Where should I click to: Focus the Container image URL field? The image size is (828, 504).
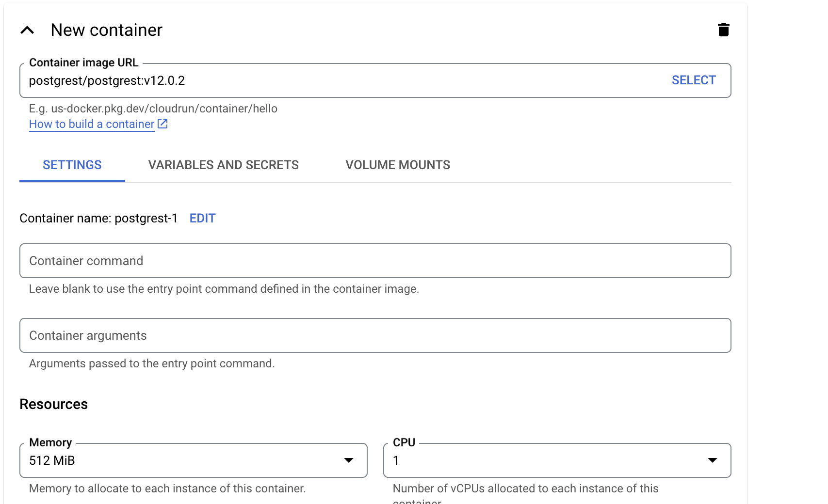(x=340, y=80)
